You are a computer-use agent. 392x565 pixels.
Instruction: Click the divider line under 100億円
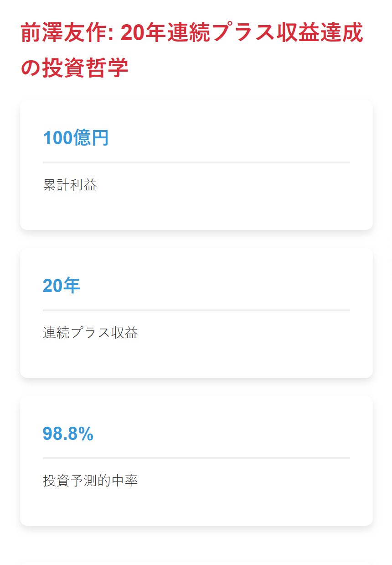pos(196,162)
